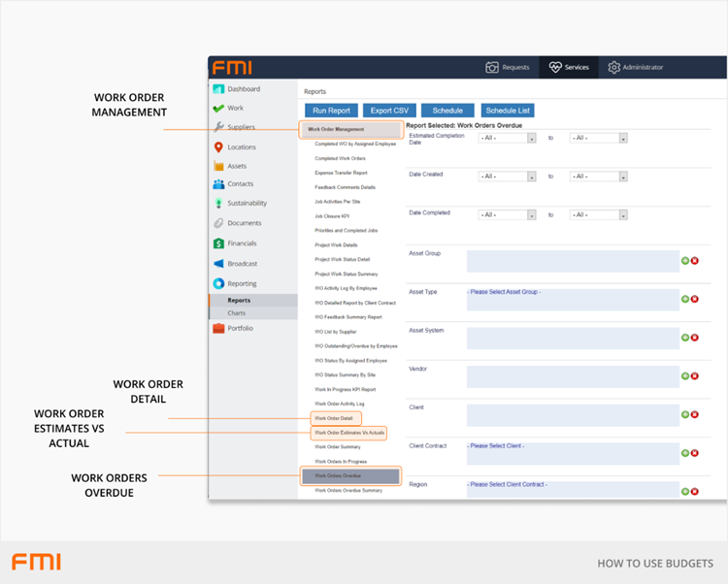Select the Locations pin icon
This screenshot has height=584, width=728.
219,147
